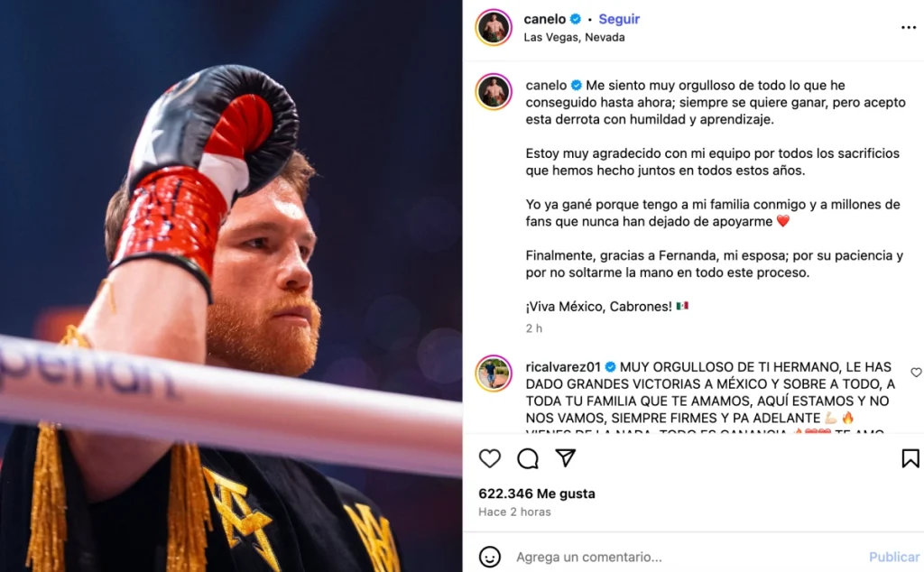Like the post with heart icon

[489, 458]
